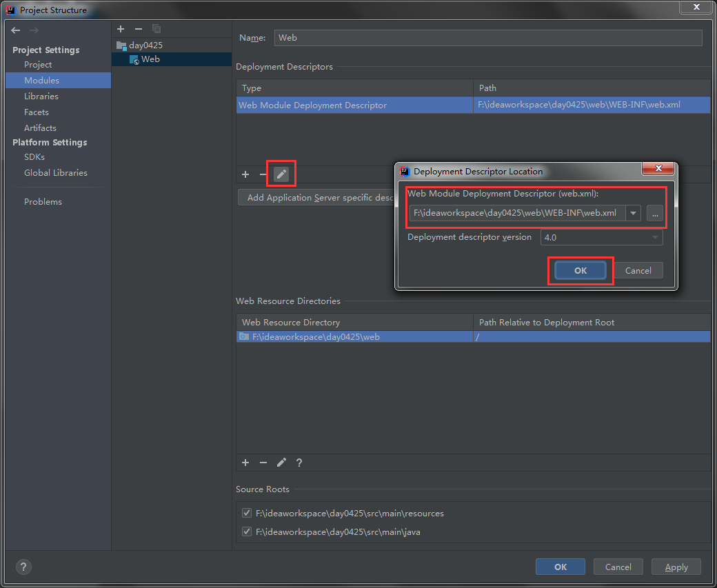Select the day0425 module node
Screen dimensions: 717x588
pyautogui.click(x=145, y=45)
